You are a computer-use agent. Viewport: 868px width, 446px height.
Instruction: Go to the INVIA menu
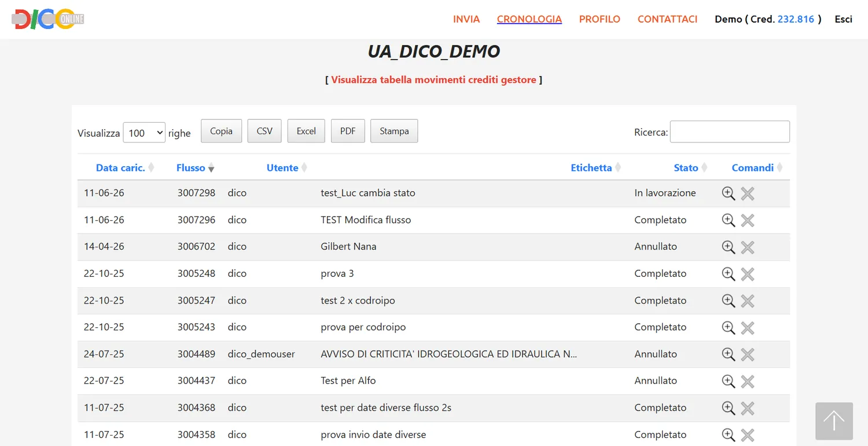coord(466,19)
